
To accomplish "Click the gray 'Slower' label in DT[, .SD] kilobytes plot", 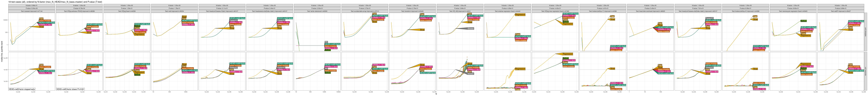I will coord(470,29).
